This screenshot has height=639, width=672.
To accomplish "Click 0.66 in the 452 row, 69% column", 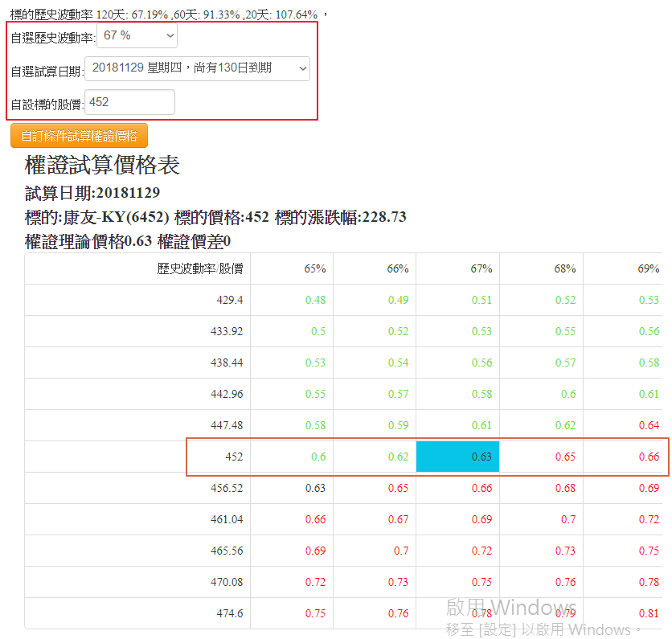I will (649, 457).
